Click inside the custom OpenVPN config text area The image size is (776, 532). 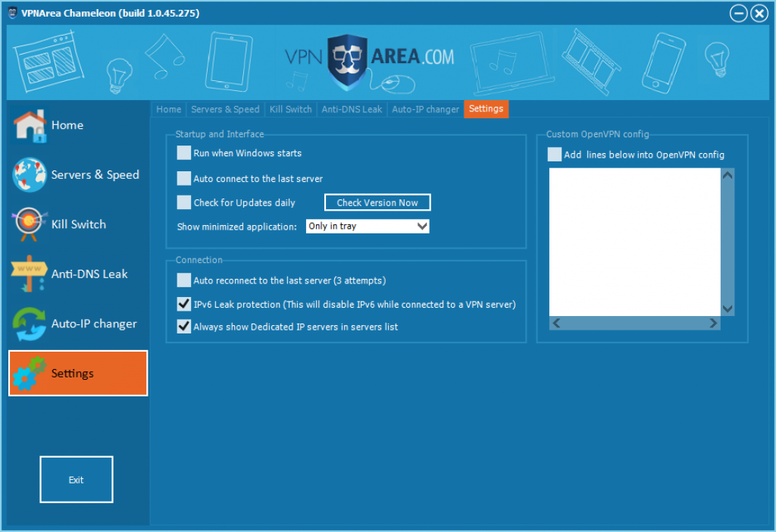pyautogui.click(x=635, y=242)
